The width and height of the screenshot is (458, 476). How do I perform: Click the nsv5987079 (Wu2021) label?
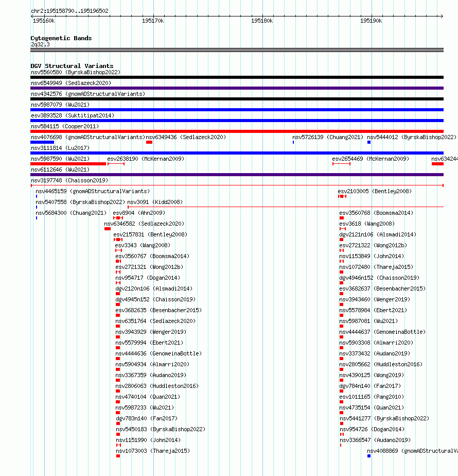[60, 105]
